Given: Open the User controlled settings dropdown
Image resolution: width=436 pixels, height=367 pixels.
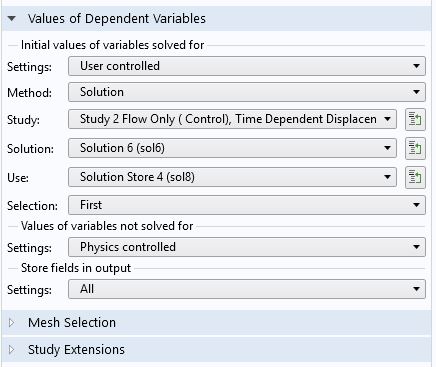Looking at the screenshot, I should [x=247, y=66].
